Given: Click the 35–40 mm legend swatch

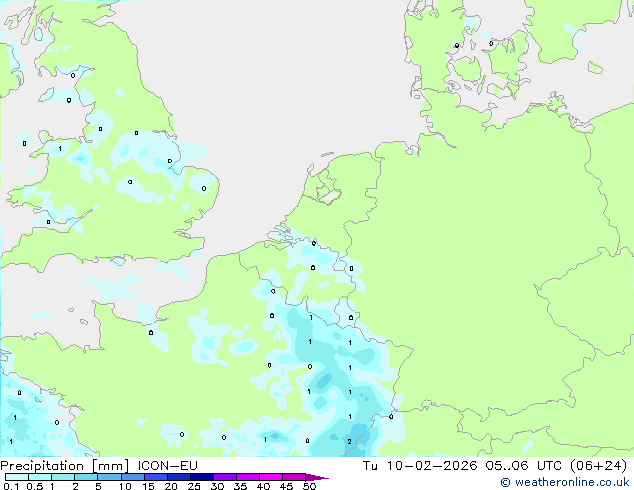Looking at the screenshot, I should (247, 477).
